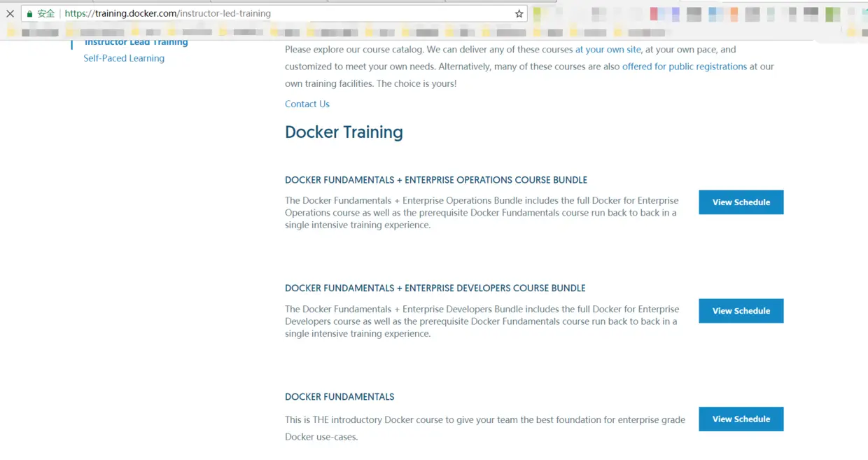The width and height of the screenshot is (868, 460).
Task: View Schedule for Enterprise Operations bundle
Action: [741, 202]
